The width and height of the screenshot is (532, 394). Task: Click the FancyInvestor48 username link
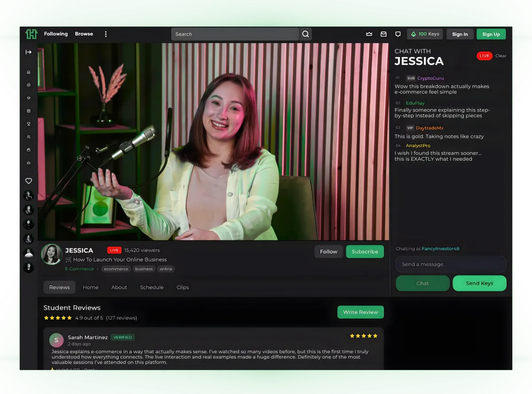tap(440, 249)
